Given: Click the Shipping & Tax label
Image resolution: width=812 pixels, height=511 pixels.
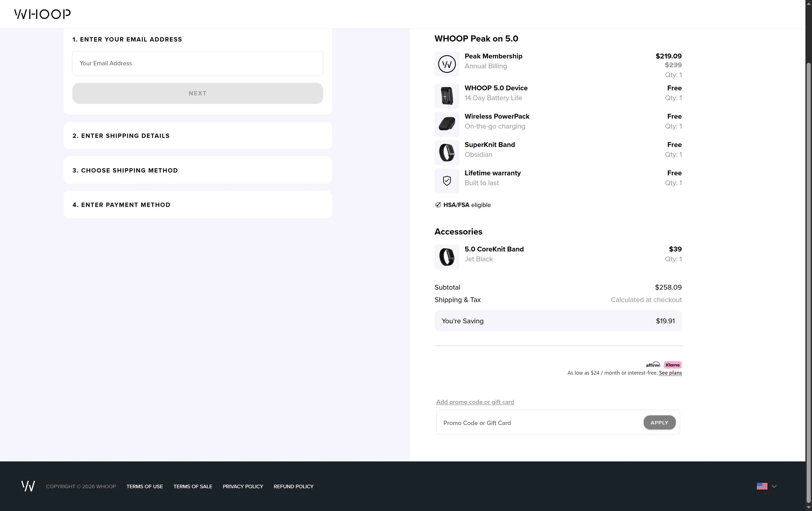Looking at the screenshot, I should (458, 300).
